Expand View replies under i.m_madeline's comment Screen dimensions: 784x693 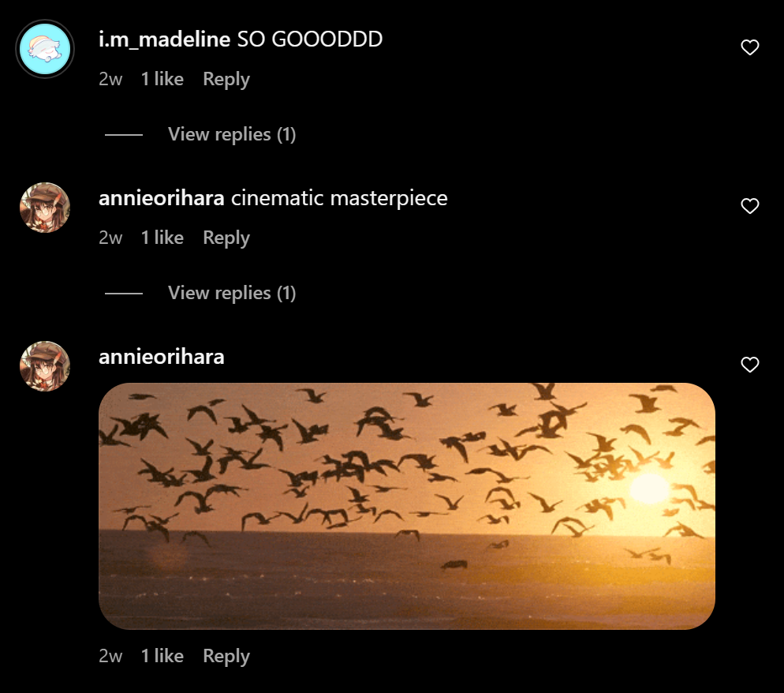(232, 134)
